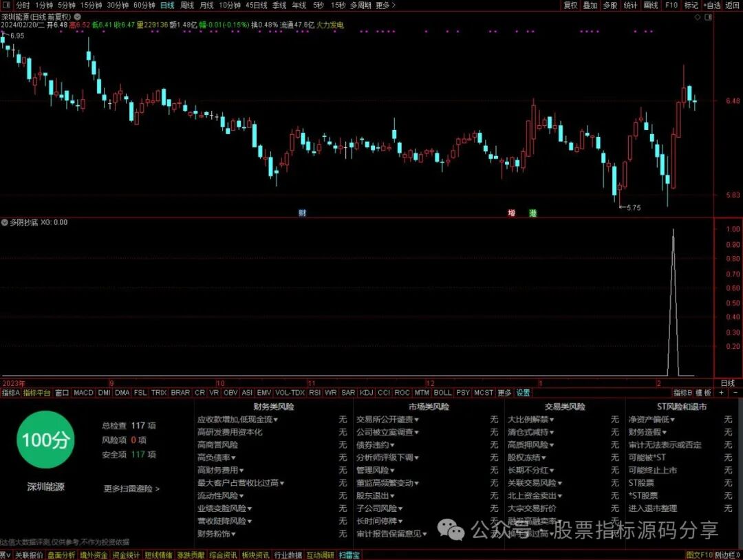Click the split-window icon at chart top right
The width and height of the screenshot is (743, 560).
tap(709, 17)
